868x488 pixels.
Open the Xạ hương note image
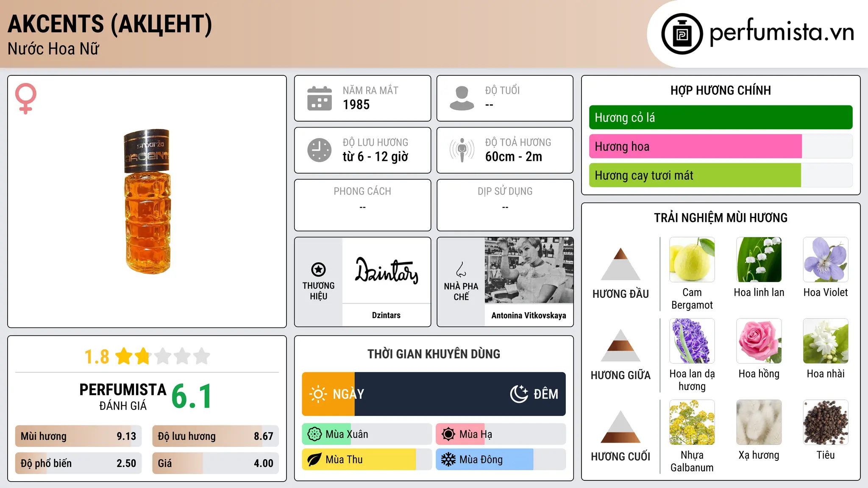[x=759, y=422]
